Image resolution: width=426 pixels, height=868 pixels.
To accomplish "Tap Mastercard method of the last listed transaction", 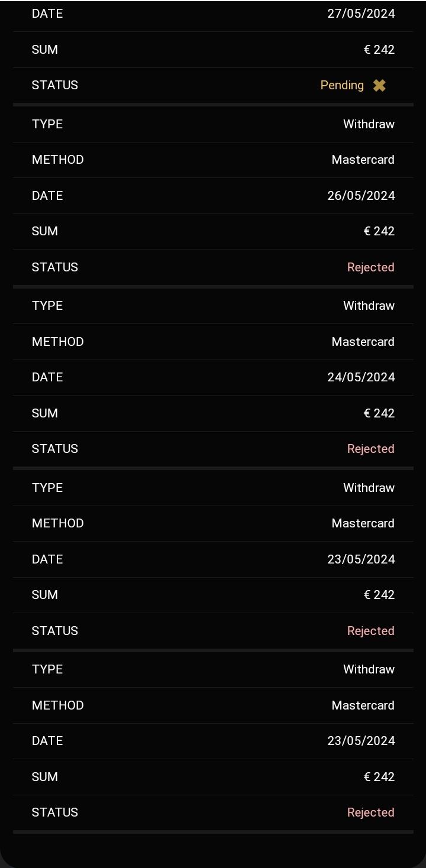I will point(363,705).
